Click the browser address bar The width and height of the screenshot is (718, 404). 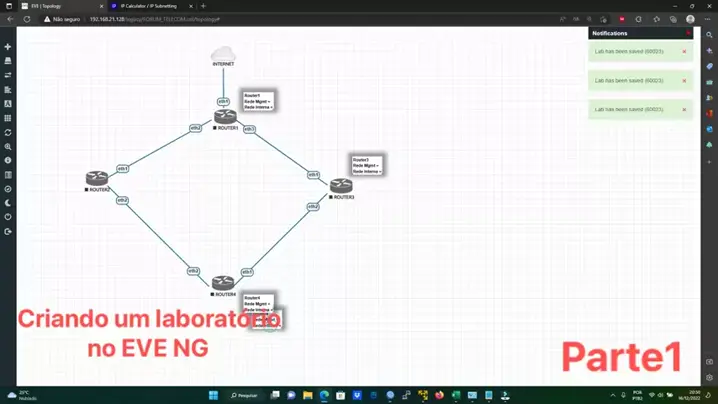(x=300, y=19)
